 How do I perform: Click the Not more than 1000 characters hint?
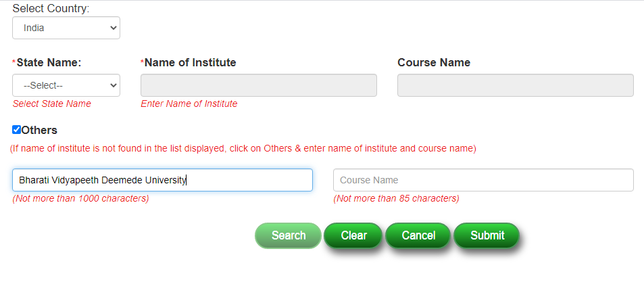pyautogui.click(x=80, y=198)
